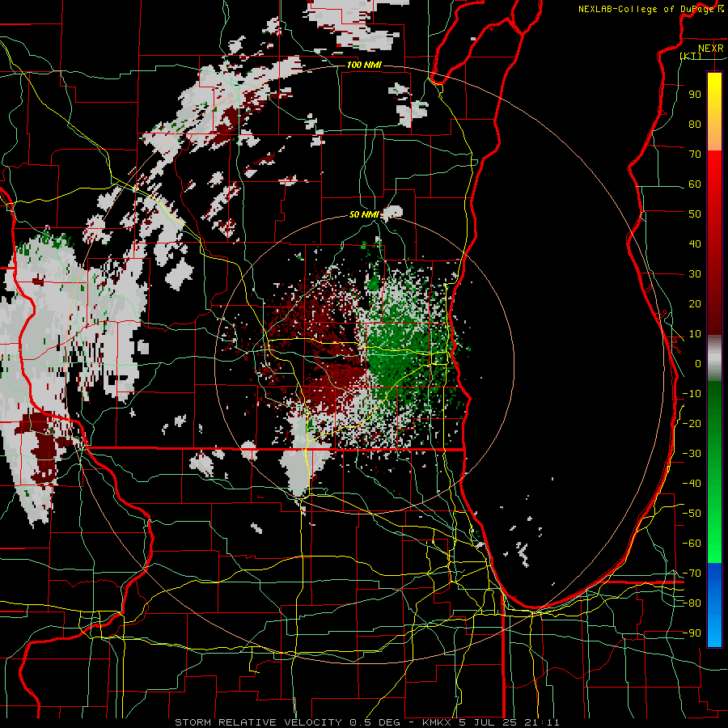The image size is (728, 728).
Task: Click the 70 value on velocity scale
Action: [695, 154]
